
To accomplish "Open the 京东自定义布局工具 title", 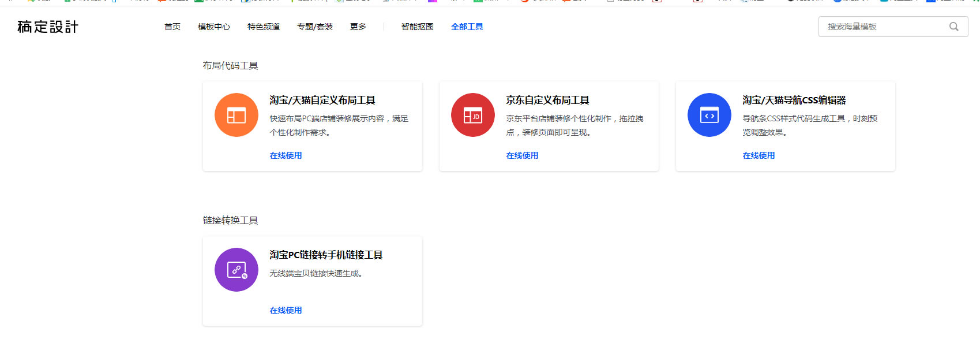I will (548, 100).
